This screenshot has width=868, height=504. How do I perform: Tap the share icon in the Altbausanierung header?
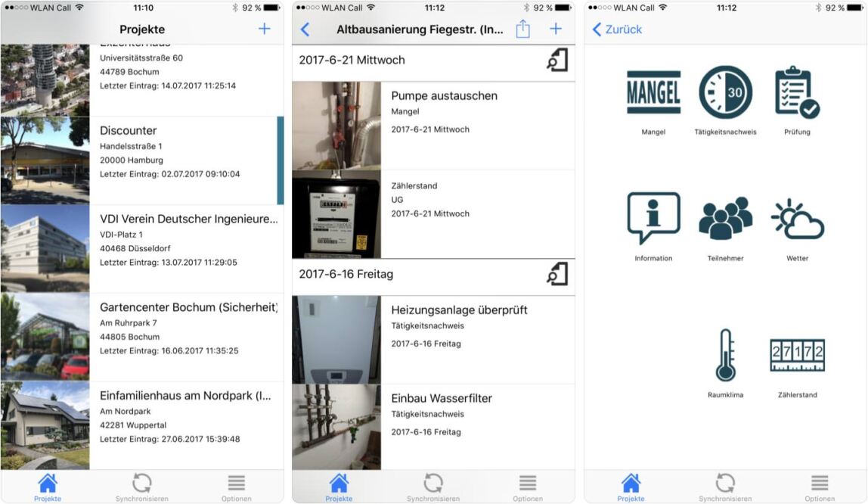(x=522, y=29)
